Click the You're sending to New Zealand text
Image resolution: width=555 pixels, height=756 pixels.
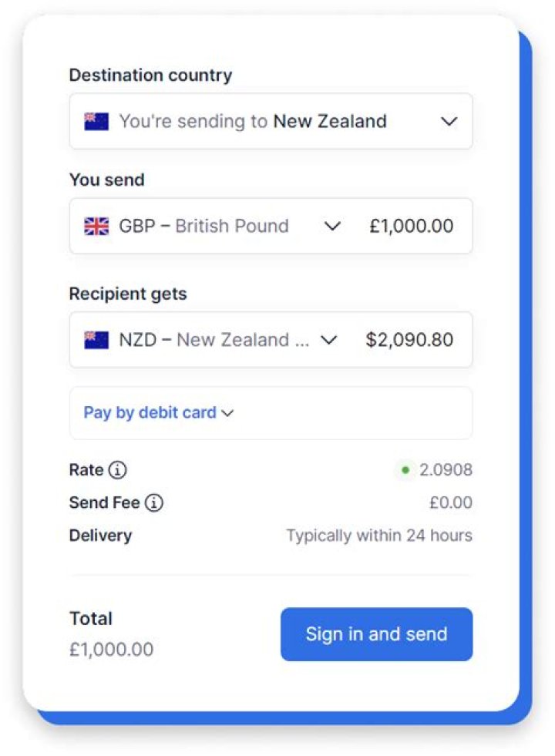[x=253, y=120]
